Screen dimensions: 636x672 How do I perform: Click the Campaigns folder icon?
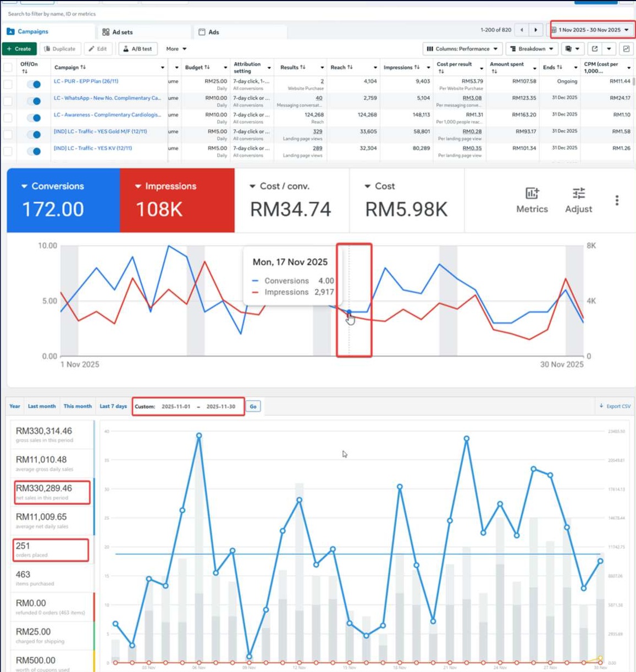pos(10,31)
